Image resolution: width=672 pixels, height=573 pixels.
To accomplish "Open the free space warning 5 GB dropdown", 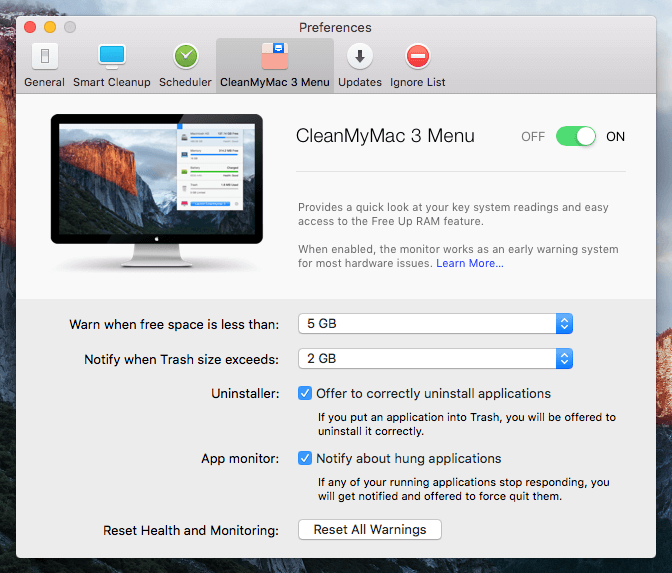I will (435, 324).
